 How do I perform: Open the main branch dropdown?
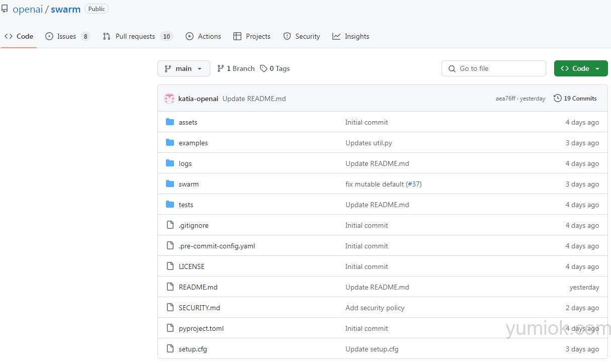click(x=184, y=68)
